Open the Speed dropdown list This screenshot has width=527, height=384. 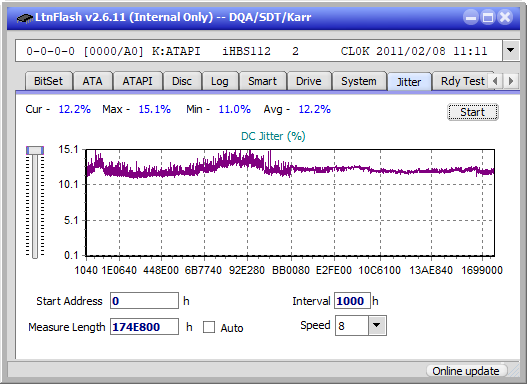377,325
